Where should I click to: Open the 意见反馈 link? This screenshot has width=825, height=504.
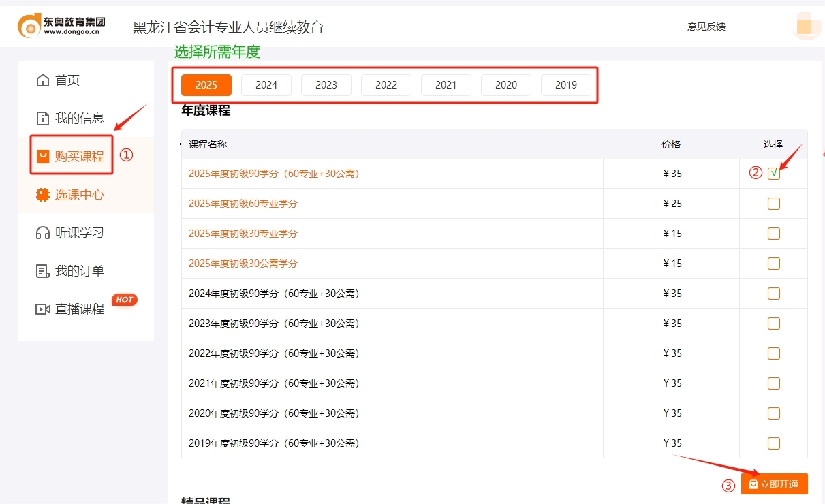pos(706,27)
